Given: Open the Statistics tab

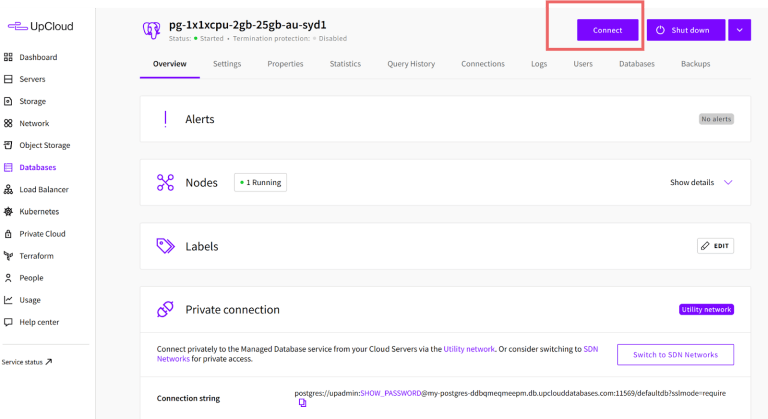Looking at the screenshot, I should click(x=345, y=64).
